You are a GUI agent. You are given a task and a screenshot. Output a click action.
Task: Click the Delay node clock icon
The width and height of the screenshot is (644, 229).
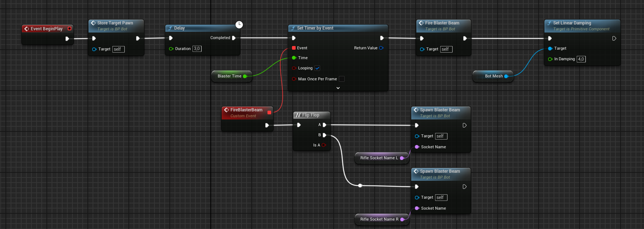click(239, 24)
